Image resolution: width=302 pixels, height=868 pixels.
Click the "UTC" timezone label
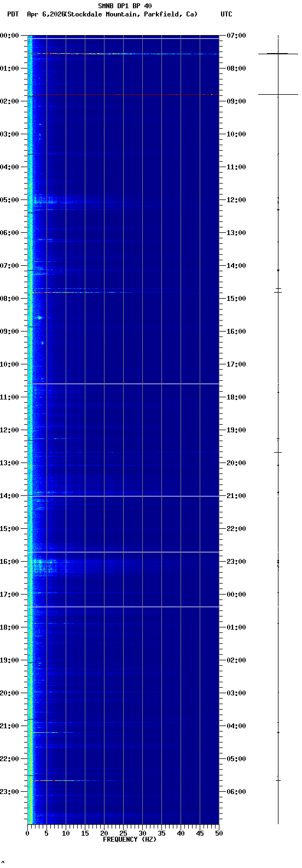point(226,14)
